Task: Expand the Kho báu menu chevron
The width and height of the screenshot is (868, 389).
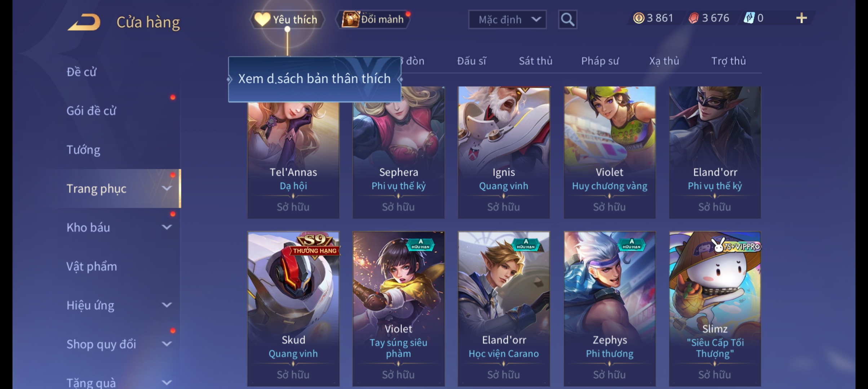Action: [x=167, y=227]
